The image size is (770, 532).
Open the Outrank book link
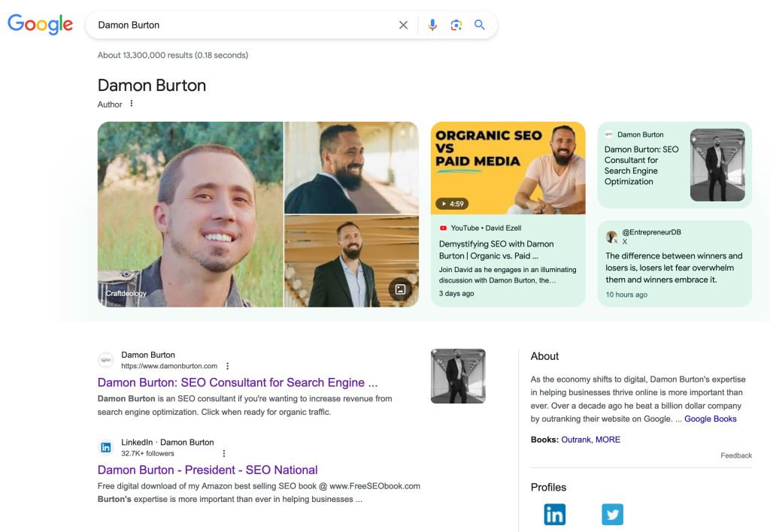click(x=576, y=440)
